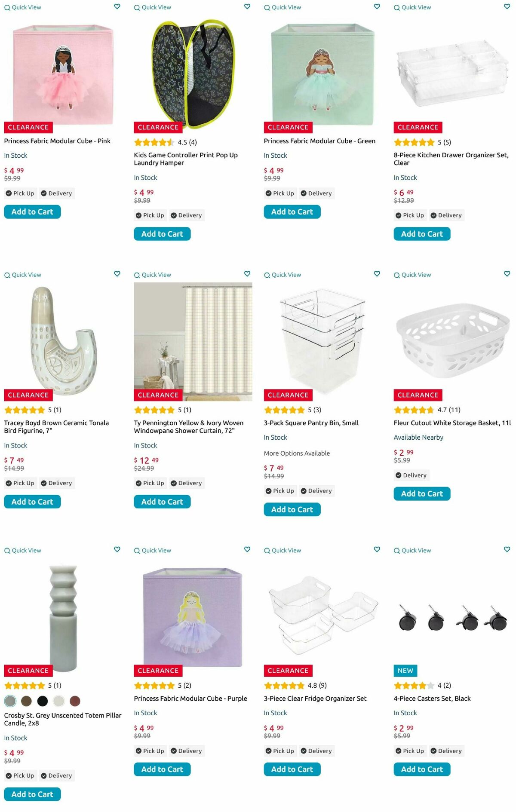Click heart icon on Kids Game Controller hamper
The height and width of the screenshot is (812, 516).
point(247,6)
